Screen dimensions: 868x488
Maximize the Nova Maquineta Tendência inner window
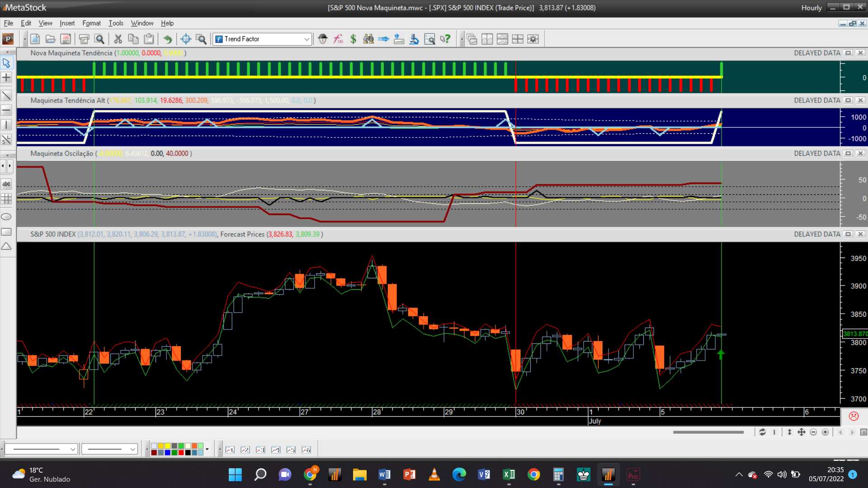848,53
